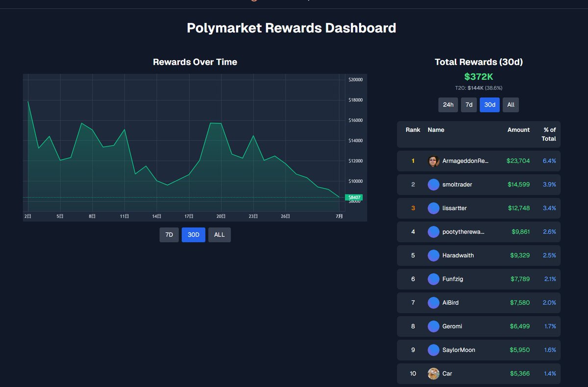This screenshot has height=387, width=588.
Task: Open pootytherewa... name link
Action: click(x=464, y=232)
